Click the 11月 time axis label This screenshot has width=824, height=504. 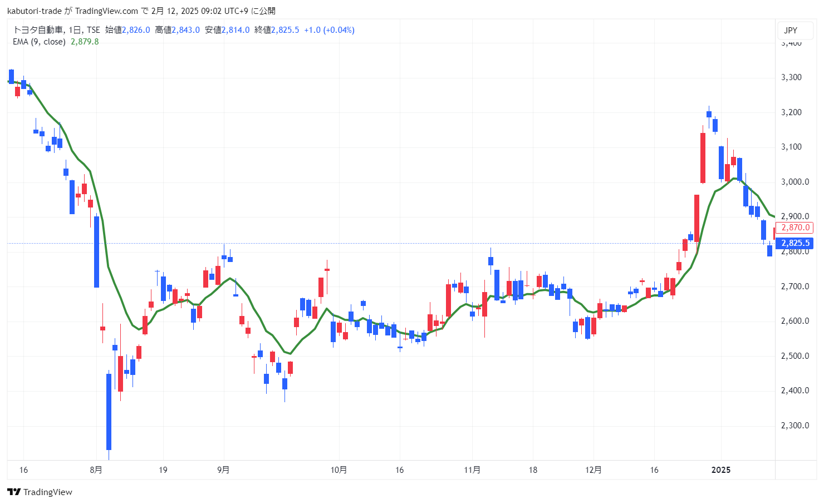click(472, 470)
